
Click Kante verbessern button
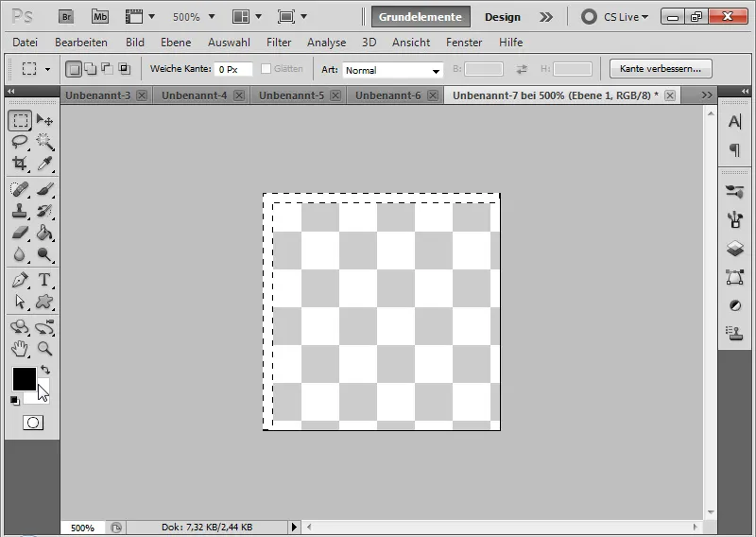point(661,68)
